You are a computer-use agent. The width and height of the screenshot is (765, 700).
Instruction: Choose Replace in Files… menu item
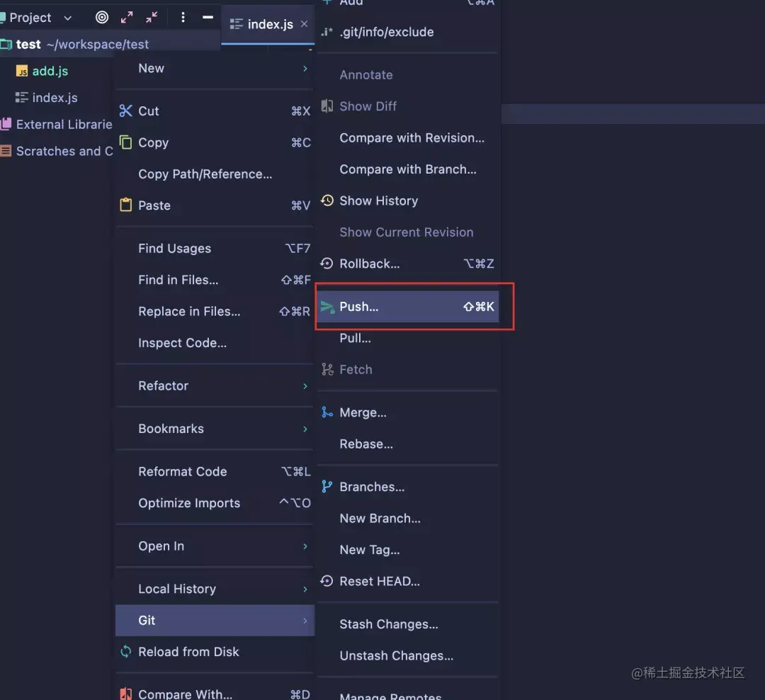point(215,312)
